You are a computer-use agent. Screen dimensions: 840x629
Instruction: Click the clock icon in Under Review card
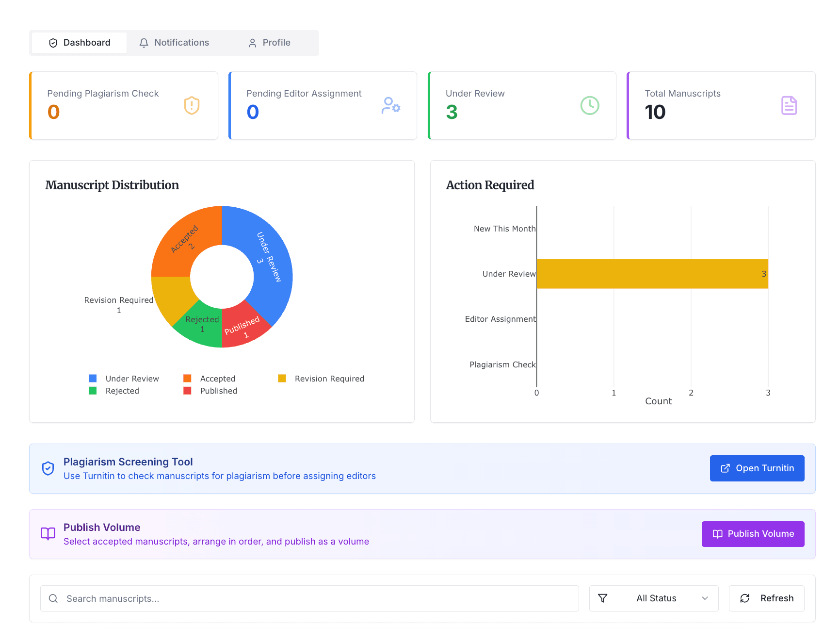[590, 105]
